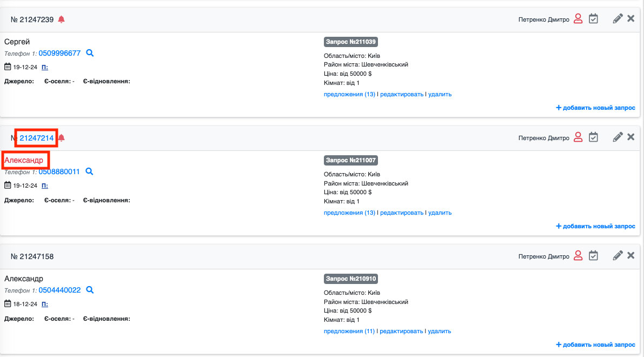
Task: Close the 21247239 card with the X icon
Action: tap(630, 19)
